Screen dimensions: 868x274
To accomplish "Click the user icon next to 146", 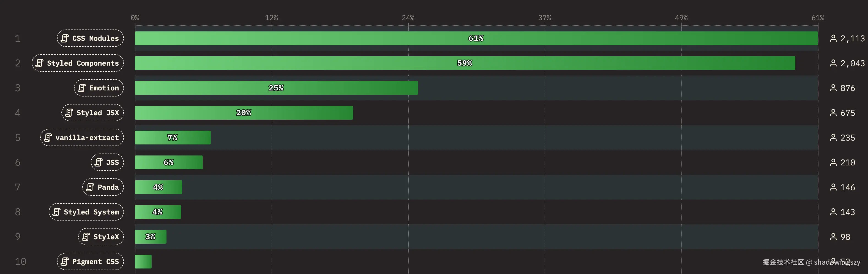I will (833, 187).
